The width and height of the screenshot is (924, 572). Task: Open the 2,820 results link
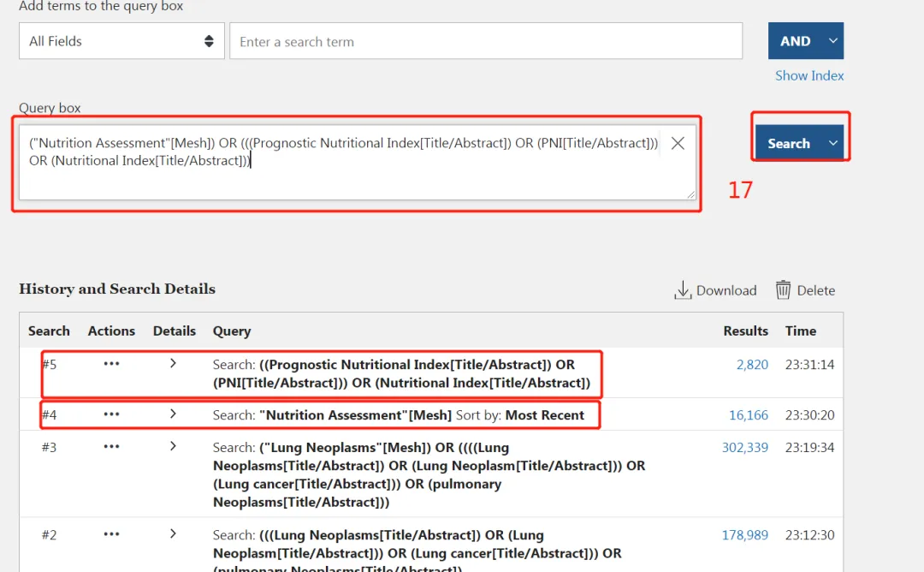(x=752, y=365)
